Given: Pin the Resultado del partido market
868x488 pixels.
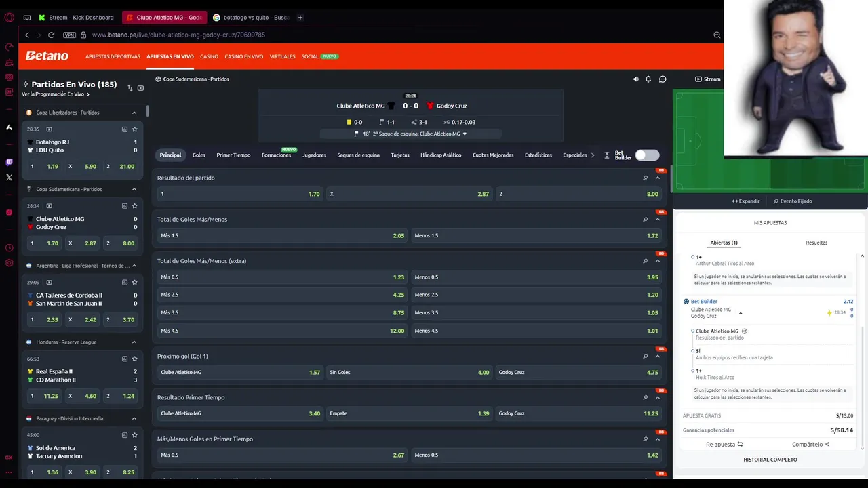Looking at the screenshot, I should 646,178.
